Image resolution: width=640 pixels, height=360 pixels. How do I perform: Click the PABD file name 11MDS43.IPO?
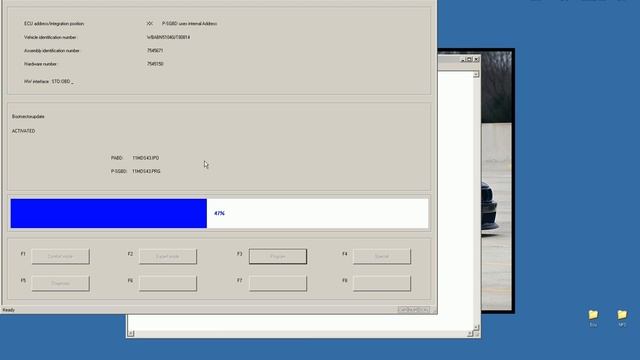tap(146, 158)
